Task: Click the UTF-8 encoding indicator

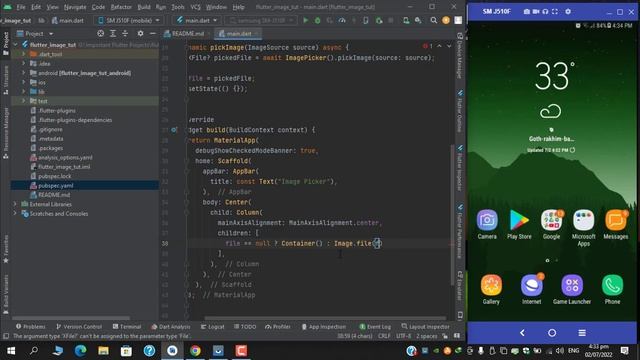Action: point(403,336)
